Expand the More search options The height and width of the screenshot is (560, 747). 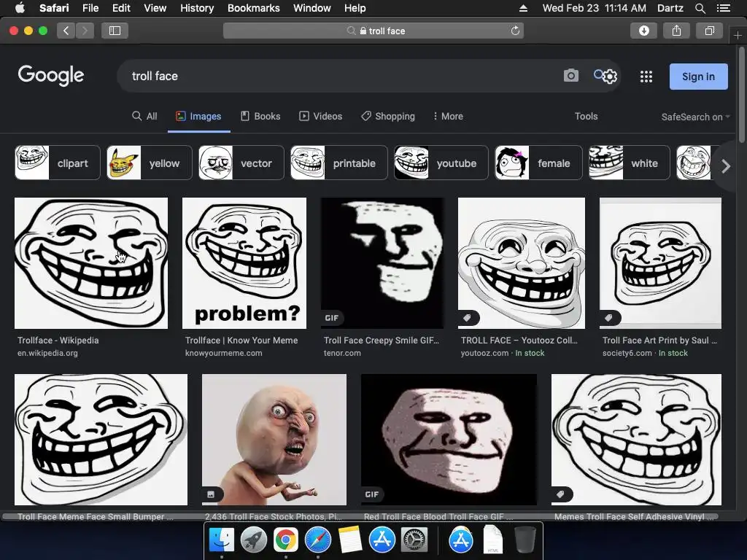(448, 116)
